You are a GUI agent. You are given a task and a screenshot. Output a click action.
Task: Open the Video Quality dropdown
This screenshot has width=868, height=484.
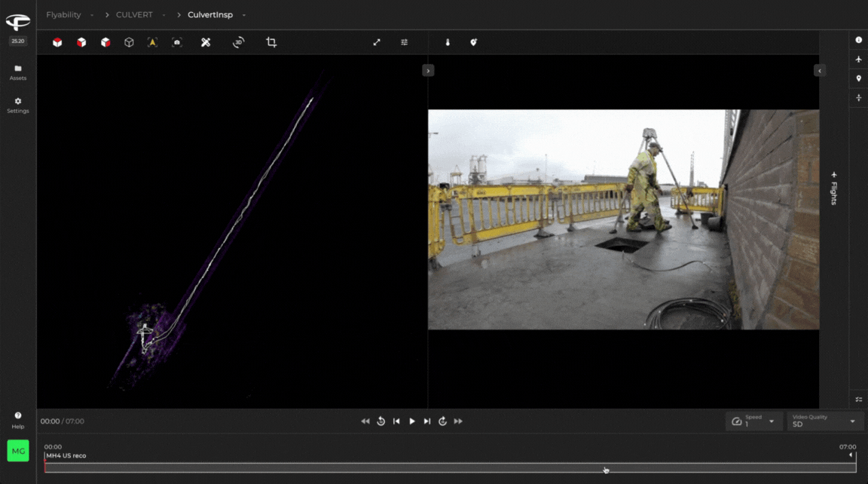(824, 421)
